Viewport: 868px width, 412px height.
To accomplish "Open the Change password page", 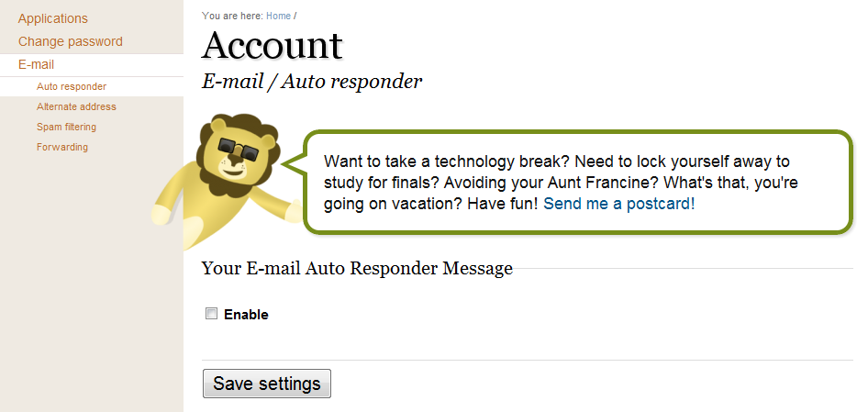I will (x=71, y=41).
